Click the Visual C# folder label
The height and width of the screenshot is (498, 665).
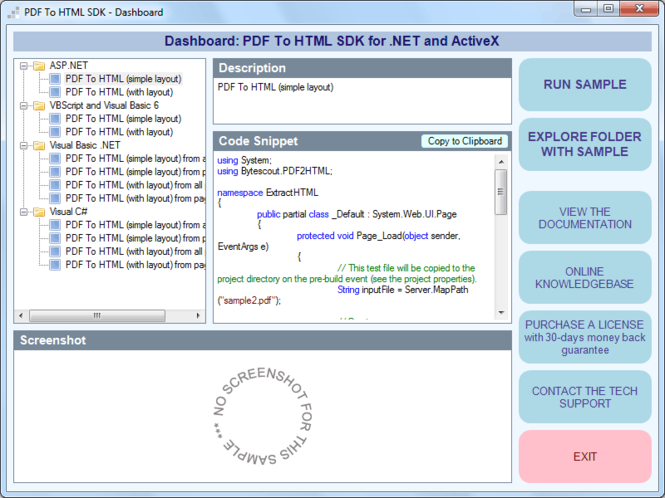coord(68,212)
